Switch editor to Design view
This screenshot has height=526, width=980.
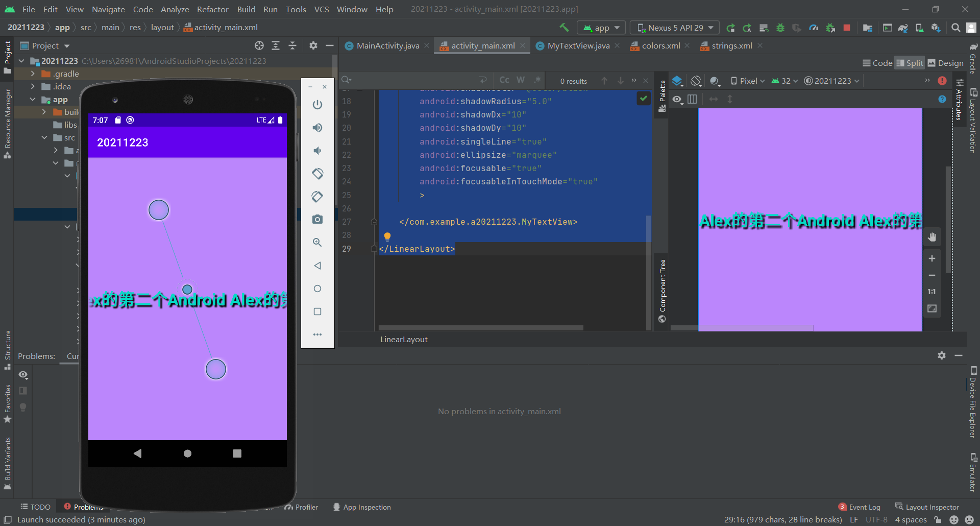tap(945, 63)
